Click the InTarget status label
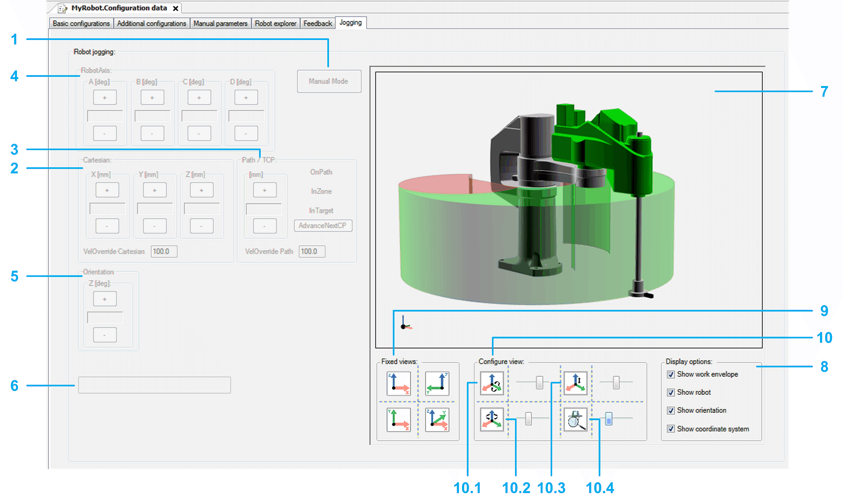843x504 pixels. 321,211
